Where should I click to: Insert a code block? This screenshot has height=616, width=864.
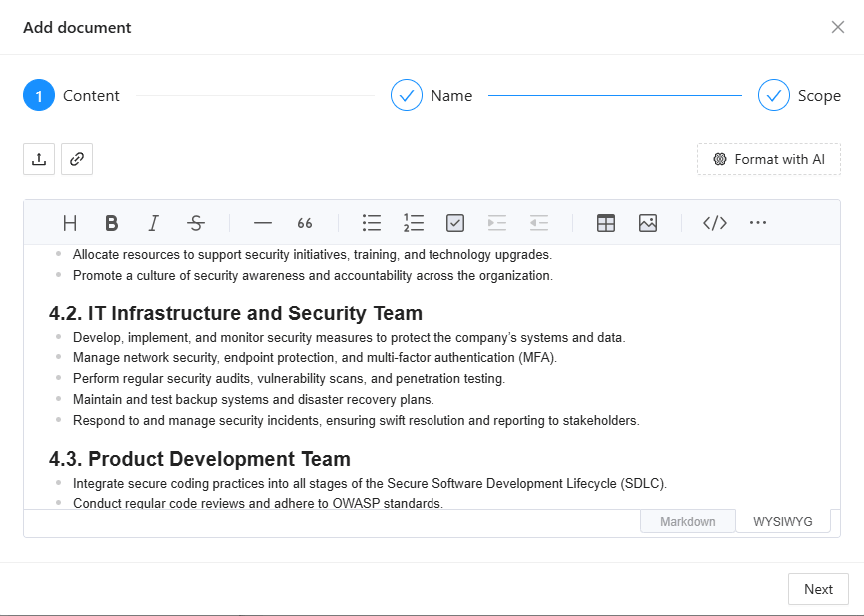(x=714, y=222)
